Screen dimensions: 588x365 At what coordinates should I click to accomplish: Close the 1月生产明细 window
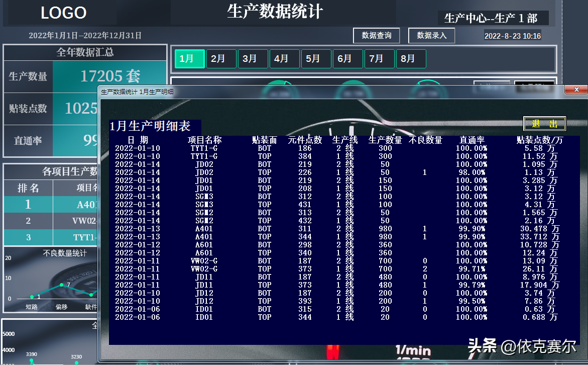[576, 89]
